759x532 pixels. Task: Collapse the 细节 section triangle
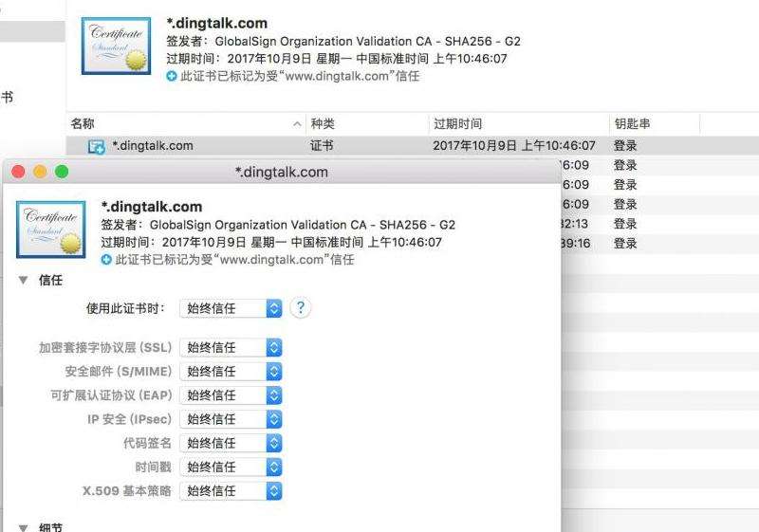point(23,527)
